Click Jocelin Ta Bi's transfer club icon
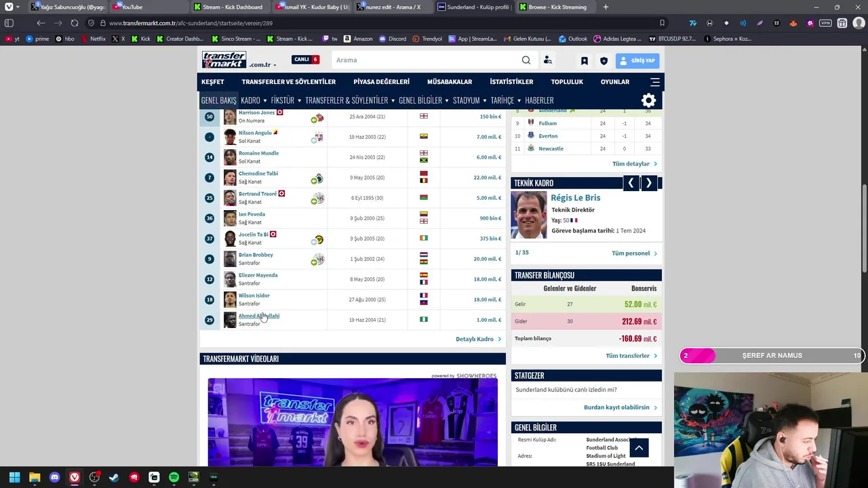 (317, 240)
